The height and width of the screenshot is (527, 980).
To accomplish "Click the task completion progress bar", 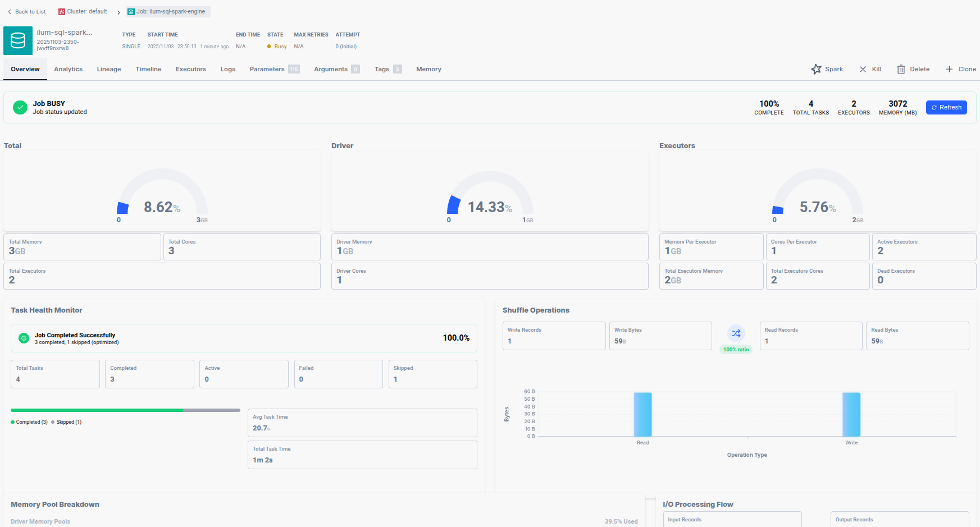I will tap(125, 410).
